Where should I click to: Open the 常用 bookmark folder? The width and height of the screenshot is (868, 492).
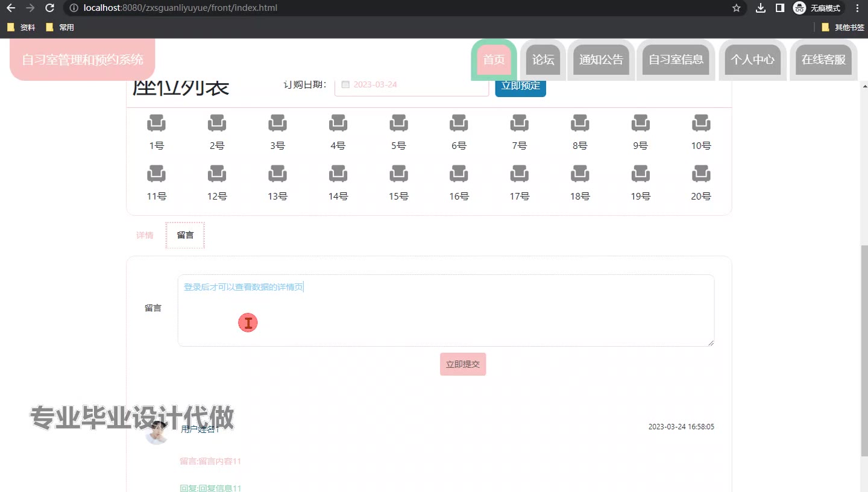(x=60, y=27)
